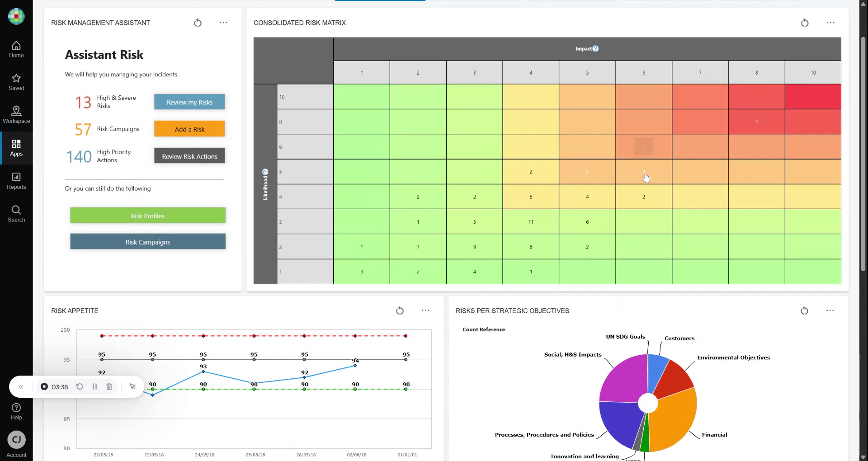Select the Apps menu item

(x=16, y=148)
